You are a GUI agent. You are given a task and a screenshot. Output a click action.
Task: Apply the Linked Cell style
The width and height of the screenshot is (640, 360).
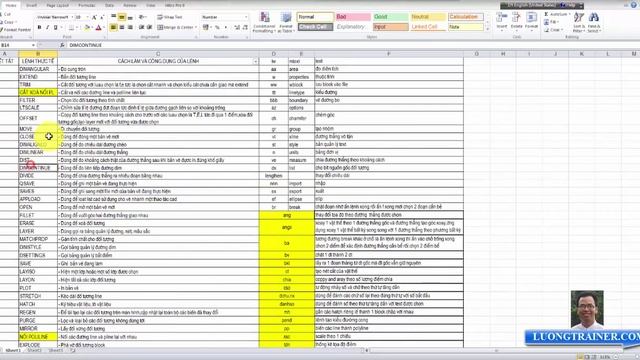pyautogui.click(x=428, y=27)
